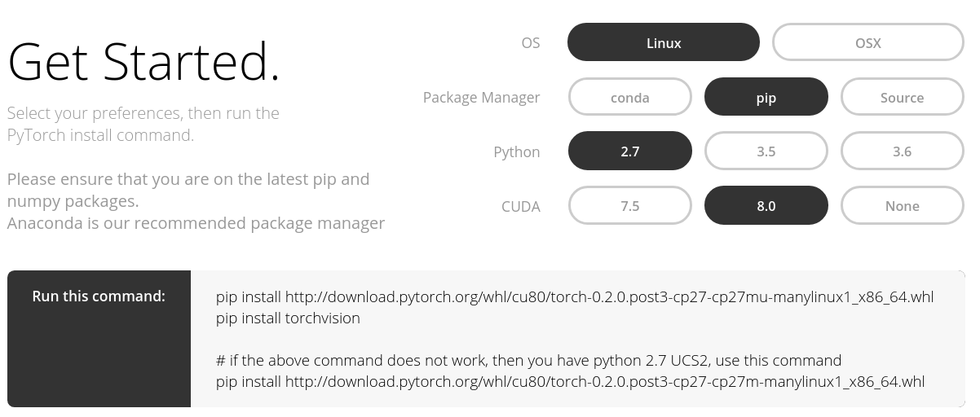This screenshot has height=417, width=980.
Task: Select CUDA 8.0 button
Action: [x=766, y=206]
